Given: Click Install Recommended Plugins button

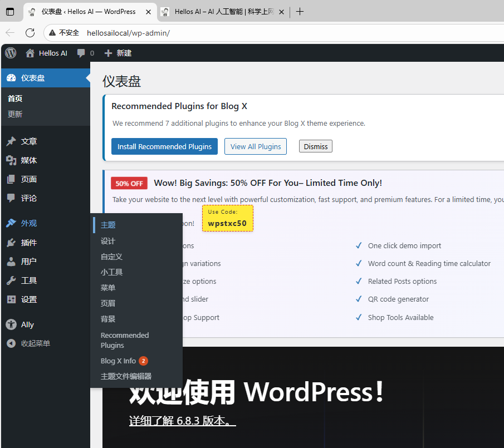Looking at the screenshot, I should (164, 147).
